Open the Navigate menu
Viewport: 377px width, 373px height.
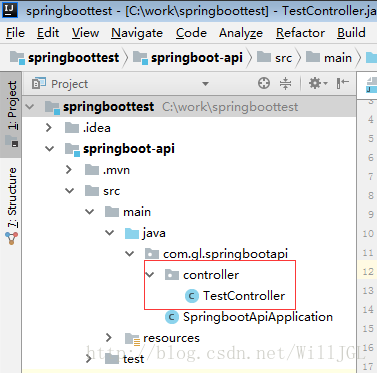137,33
